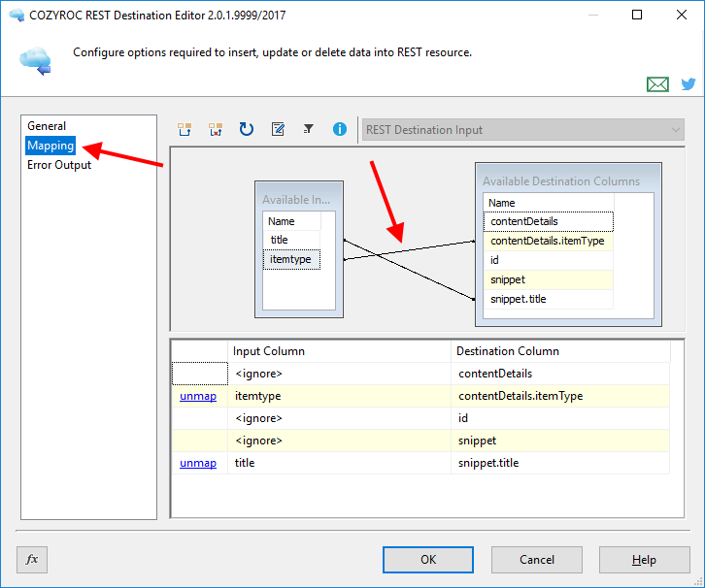Unmap the title mapping row
Screen dimensions: 705x588
coord(198,463)
